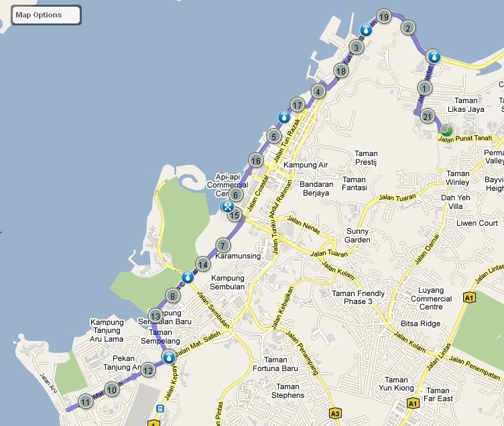504x426 pixels.
Task: Click water station icon above marker 1
Action: point(434,57)
